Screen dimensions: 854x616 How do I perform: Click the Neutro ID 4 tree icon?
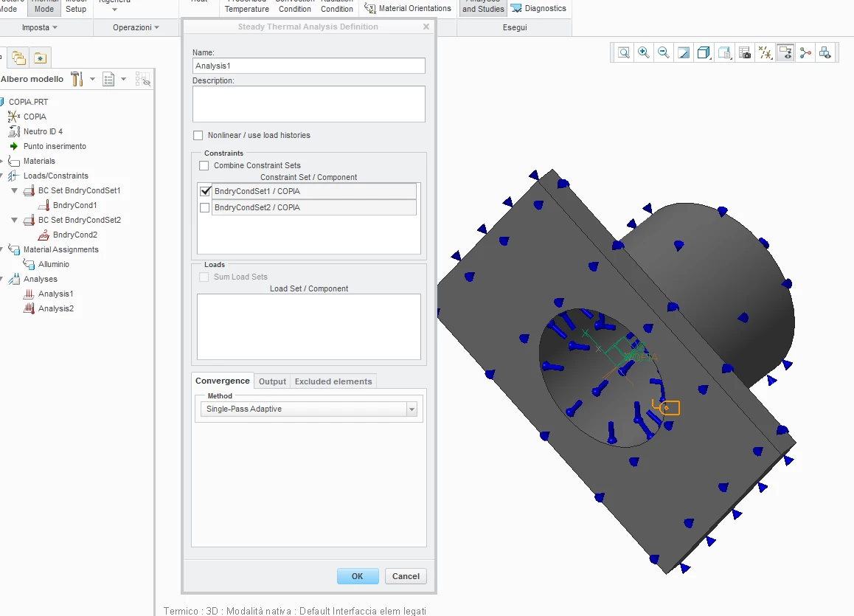click(14, 131)
